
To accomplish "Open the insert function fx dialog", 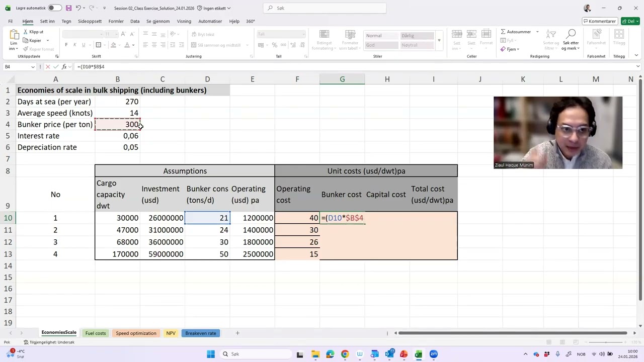I will coord(64,67).
